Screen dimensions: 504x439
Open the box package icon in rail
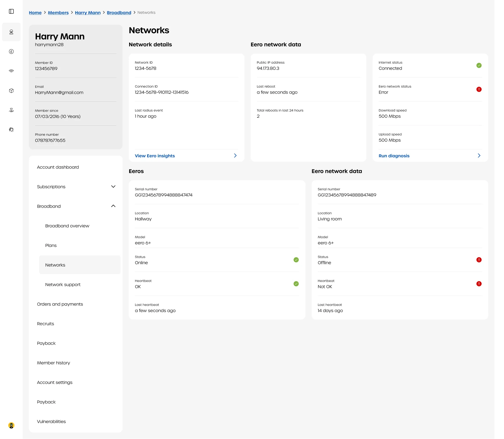coord(11,91)
